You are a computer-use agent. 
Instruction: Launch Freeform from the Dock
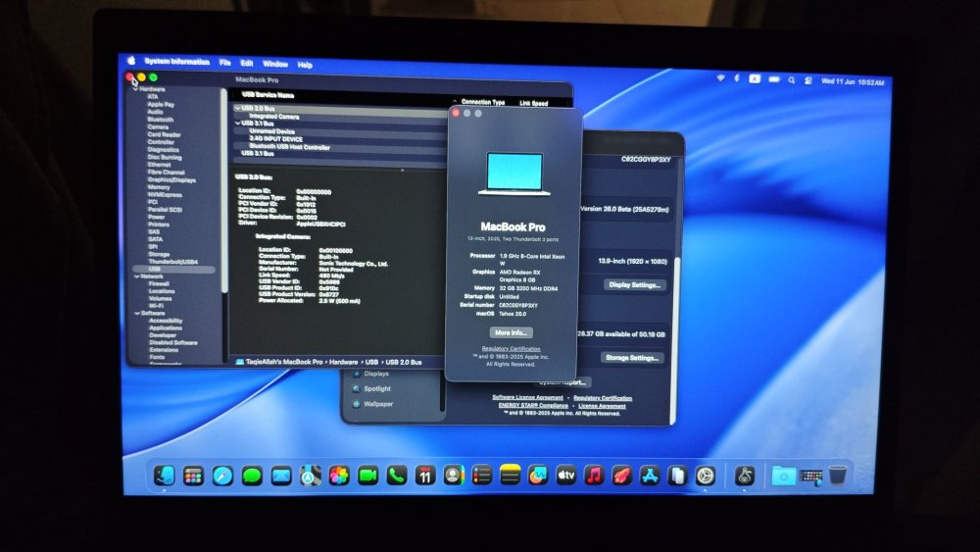tap(538, 476)
